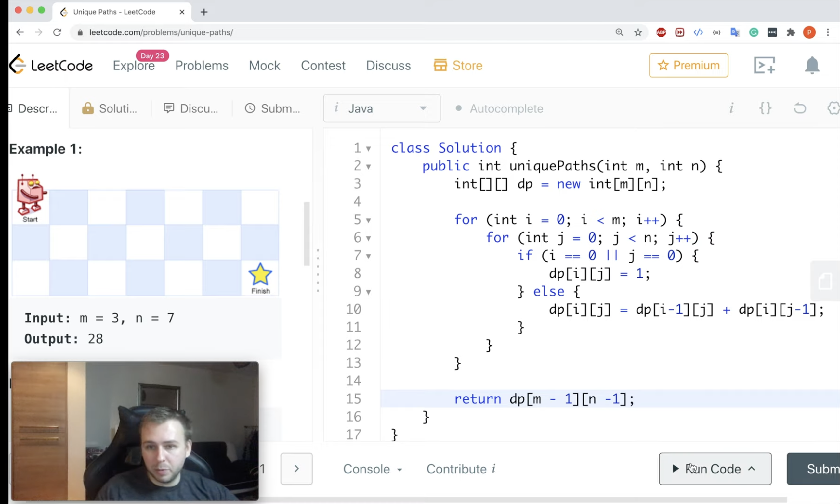The height and width of the screenshot is (504, 840).
Task: Reset code to default with the revert icon
Action: click(x=800, y=109)
